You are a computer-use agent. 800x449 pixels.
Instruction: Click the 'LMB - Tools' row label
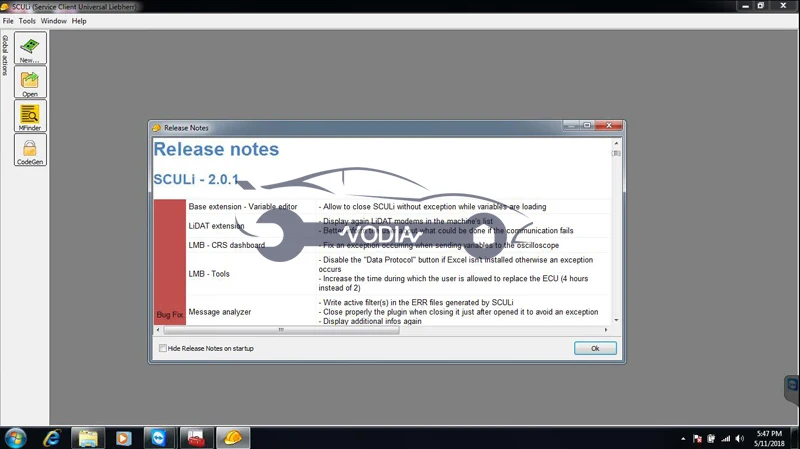[x=209, y=274]
